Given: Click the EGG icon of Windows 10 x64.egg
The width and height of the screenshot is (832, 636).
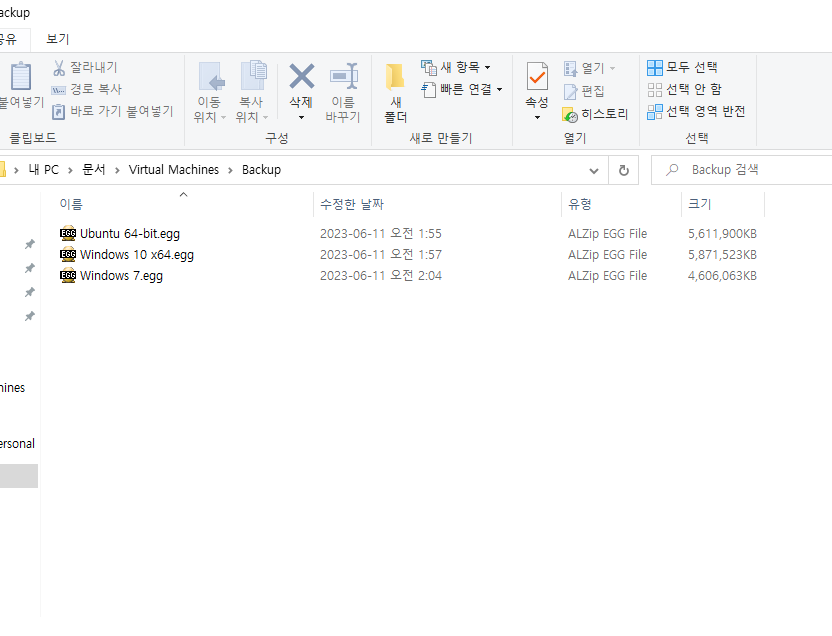Looking at the screenshot, I should coord(68,255).
